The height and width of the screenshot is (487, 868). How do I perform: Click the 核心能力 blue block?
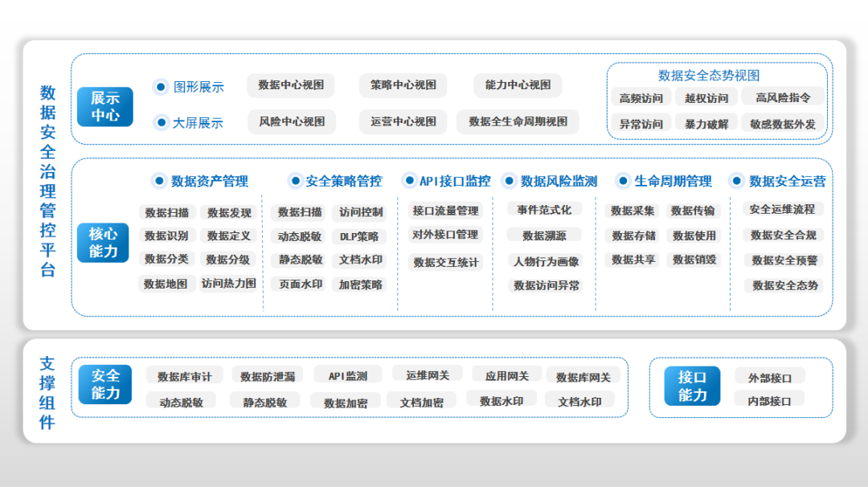[104, 243]
